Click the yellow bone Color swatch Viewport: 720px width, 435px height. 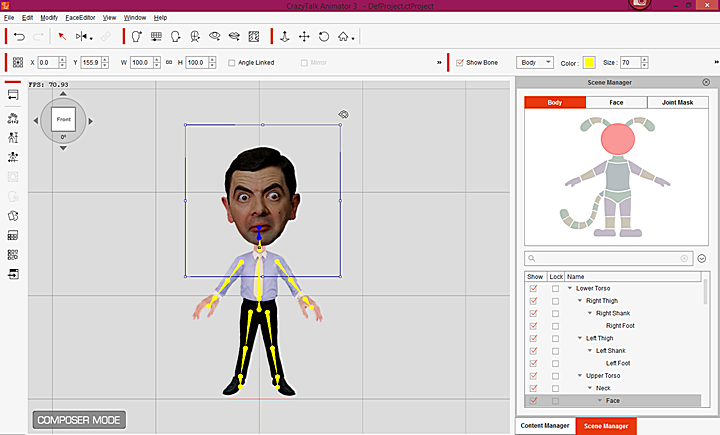point(589,62)
